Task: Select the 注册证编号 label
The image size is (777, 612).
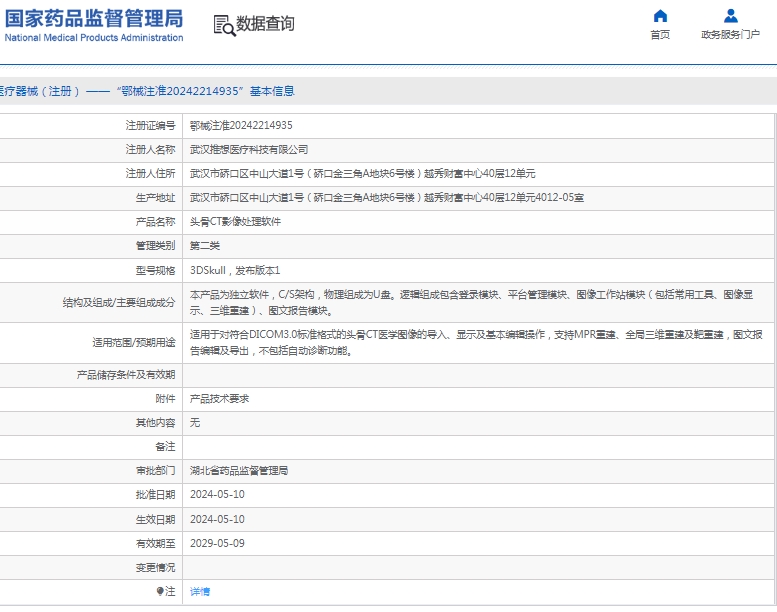Action: pyautogui.click(x=150, y=125)
